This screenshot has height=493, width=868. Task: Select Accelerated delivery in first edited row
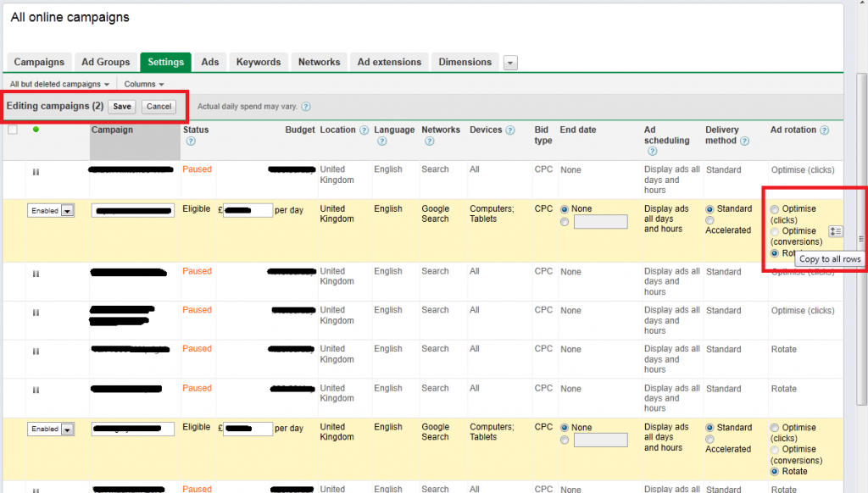[710, 220]
